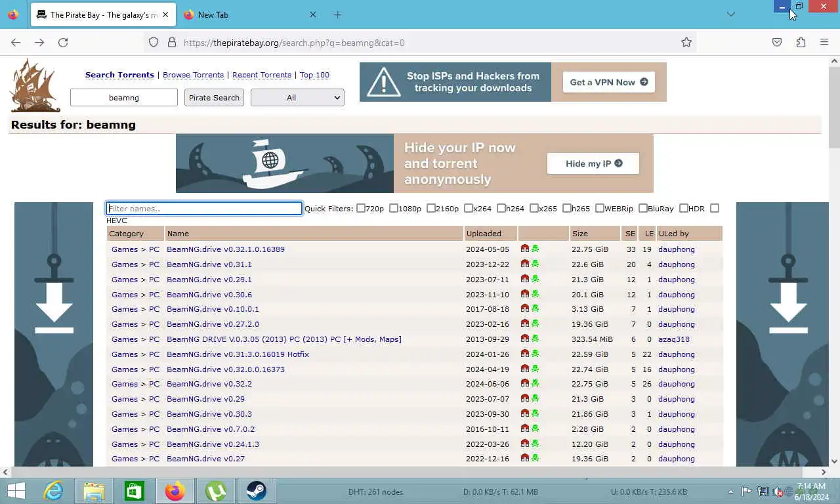Enable the 1080p quick filter
The image size is (840, 504).
point(394,208)
